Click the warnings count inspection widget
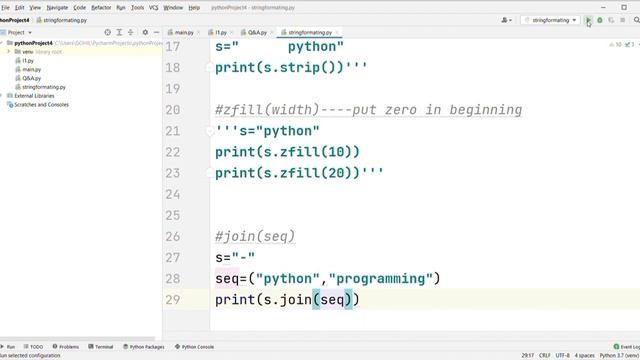Screen dimensions: 640x360 coord(616,44)
